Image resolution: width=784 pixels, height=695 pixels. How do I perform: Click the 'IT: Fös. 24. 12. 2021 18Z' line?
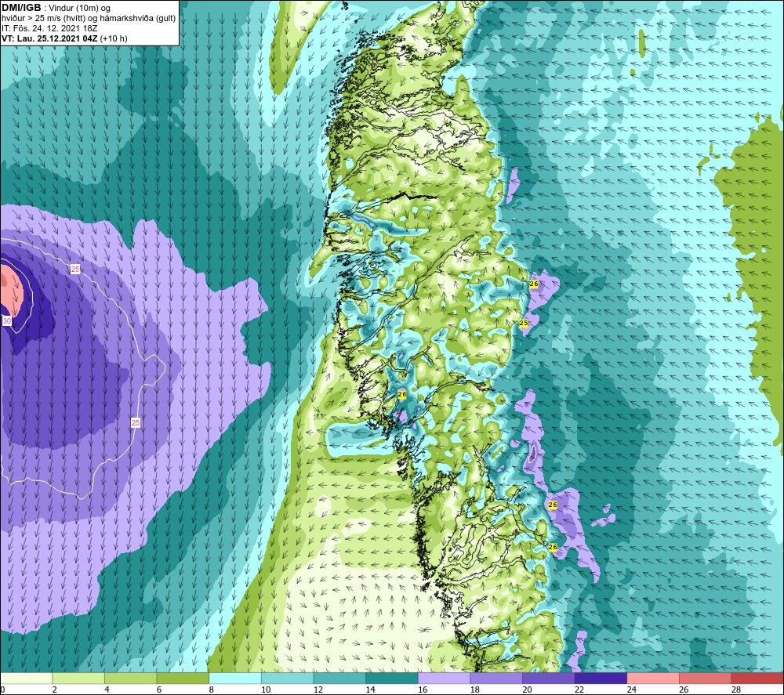click(49, 28)
